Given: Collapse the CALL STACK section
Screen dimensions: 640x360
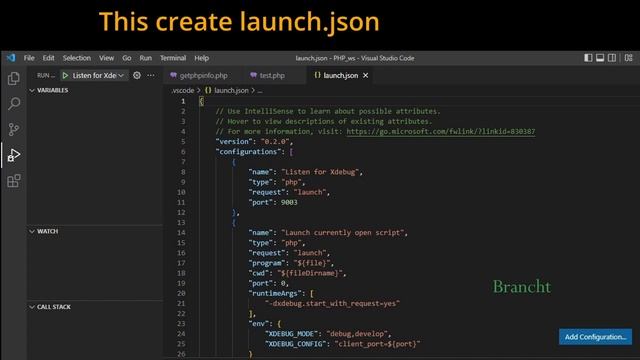Looking at the screenshot, I should pyautogui.click(x=50, y=307).
